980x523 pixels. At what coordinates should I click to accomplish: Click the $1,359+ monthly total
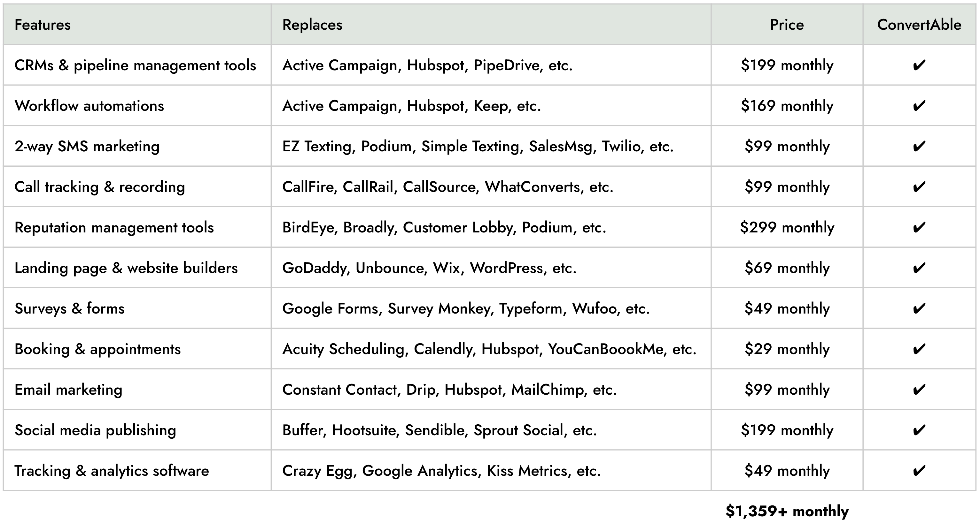point(787,511)
